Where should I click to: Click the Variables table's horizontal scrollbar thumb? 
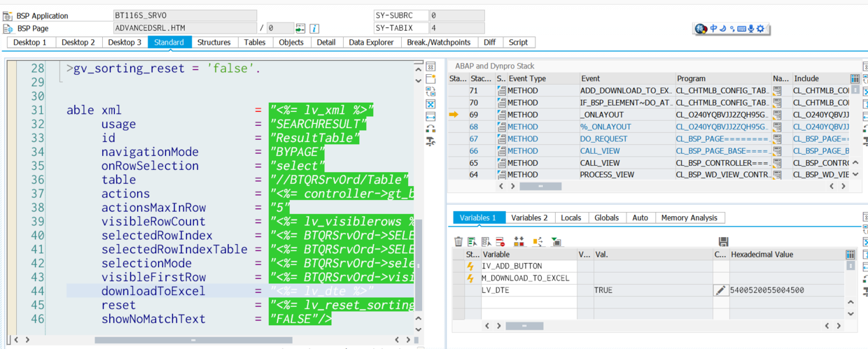click(x=524, y=326)
